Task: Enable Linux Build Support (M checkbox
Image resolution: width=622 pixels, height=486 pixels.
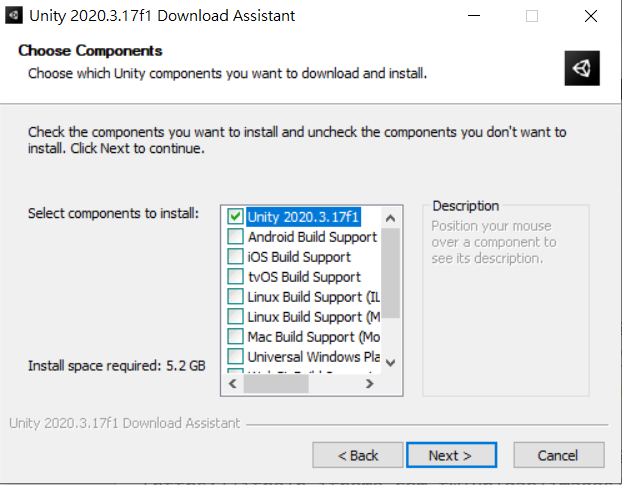Action: pyautogui.click(x=235, y=316)
